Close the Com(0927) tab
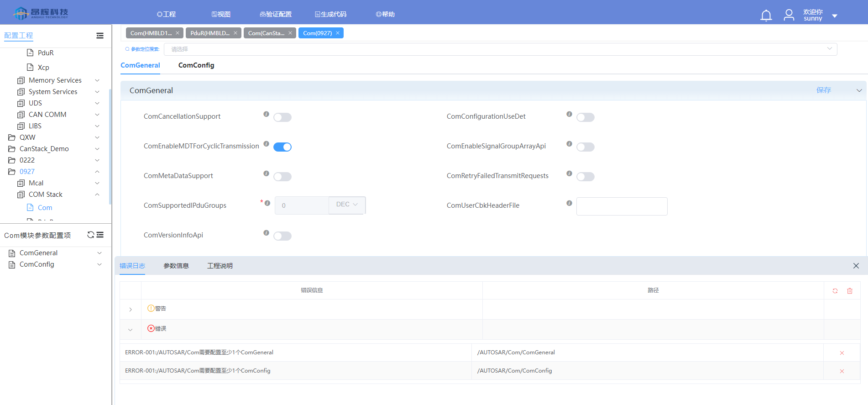Image resolution: width=868 pixels, height=405 pixels. [338, 33]
